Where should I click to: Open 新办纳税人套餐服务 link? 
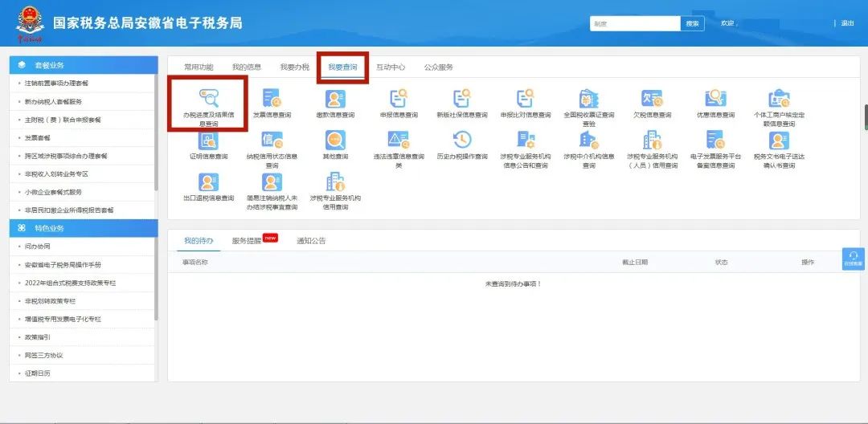[53, 102]
